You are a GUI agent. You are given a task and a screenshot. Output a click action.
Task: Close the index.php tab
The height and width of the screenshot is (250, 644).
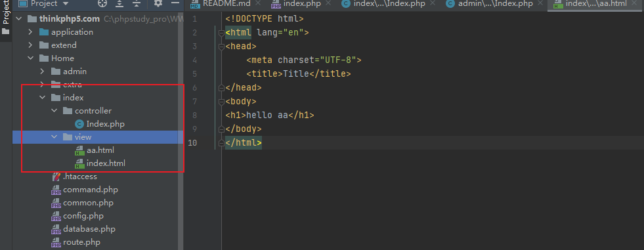pyautogui.click(x=328, y=3)
